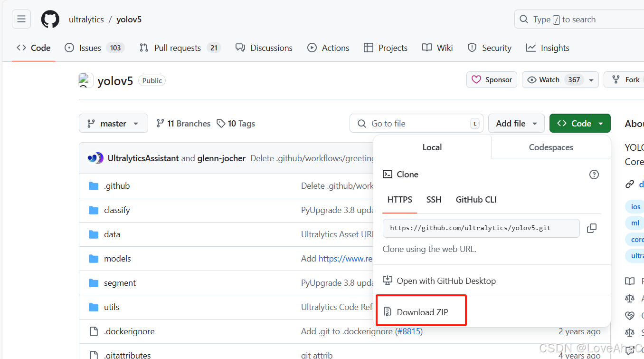
Task: Toggle the green Code dropdown button
Action: click(580, 124)
